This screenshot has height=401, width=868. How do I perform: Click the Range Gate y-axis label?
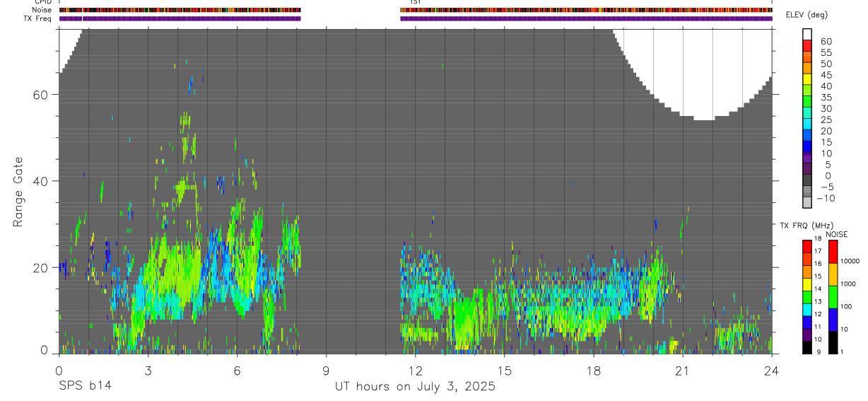tap(20, 192)
